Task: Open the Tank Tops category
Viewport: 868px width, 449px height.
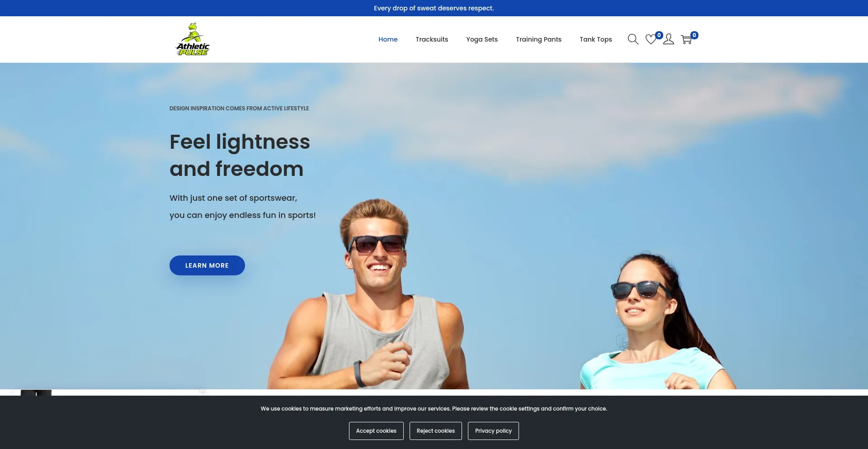Action: coord(596,39)
